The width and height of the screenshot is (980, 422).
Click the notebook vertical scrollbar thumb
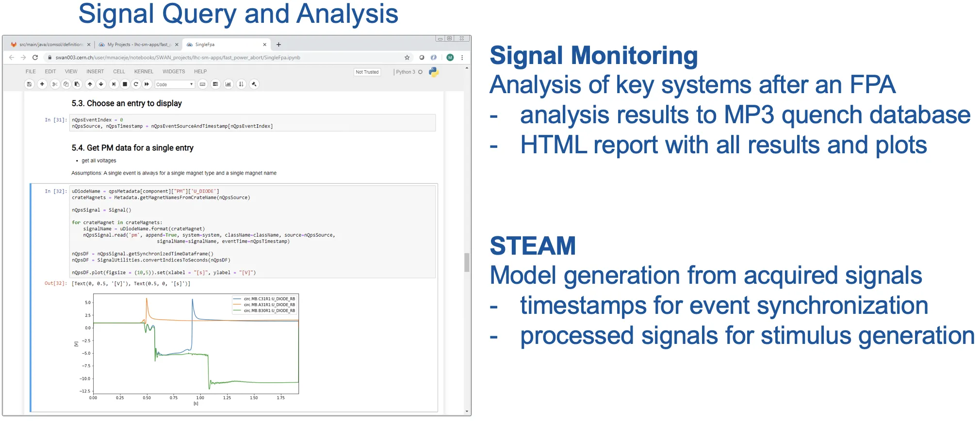(467, 262)
